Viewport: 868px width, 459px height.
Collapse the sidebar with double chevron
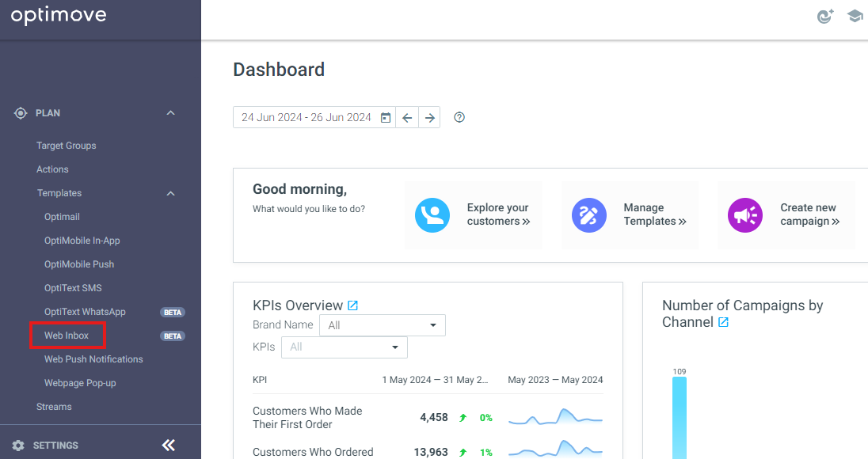pos(168,445)
